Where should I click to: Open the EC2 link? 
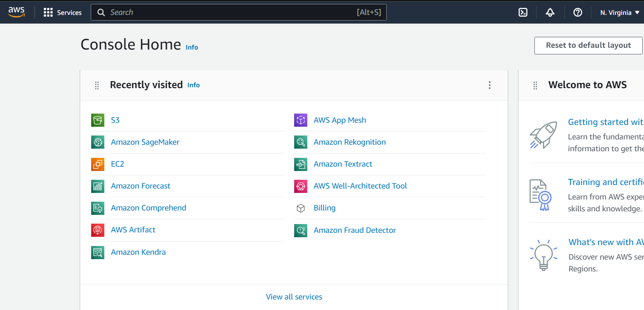[x=117, y=164]
